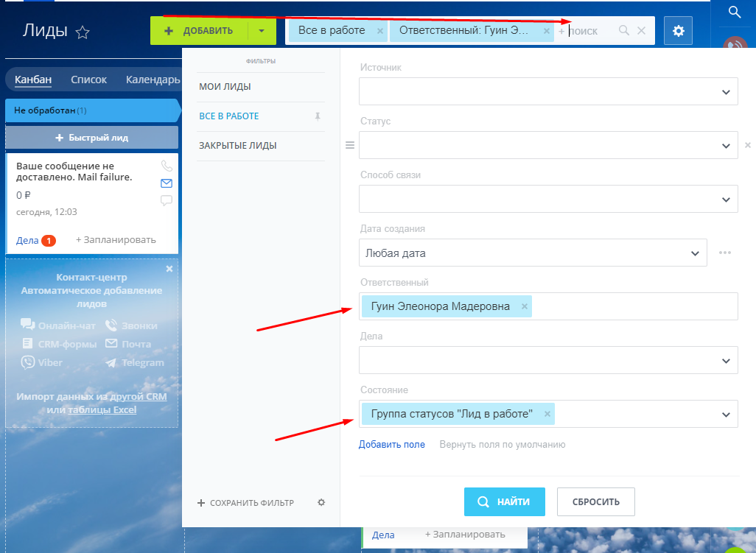Click the magnifier icon in the filter search field
The image size is (756, 553).
coord(624,30)
